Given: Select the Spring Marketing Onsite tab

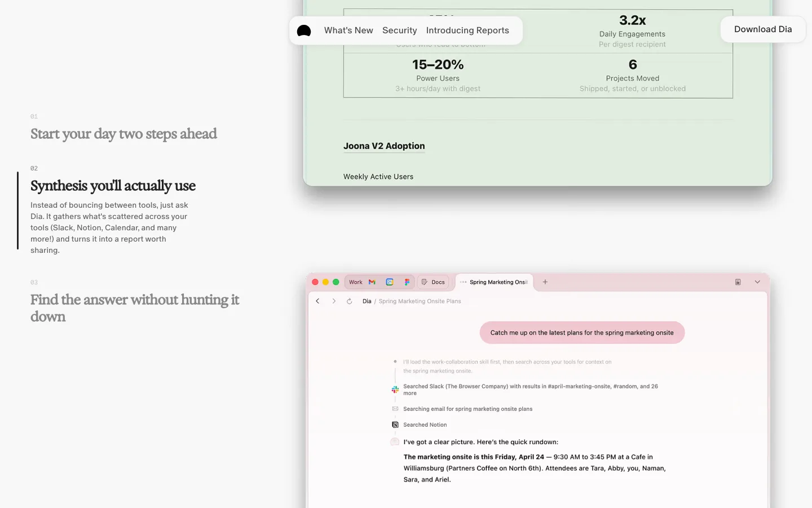Looking at the screenshot, I should [x=494, y=282].
